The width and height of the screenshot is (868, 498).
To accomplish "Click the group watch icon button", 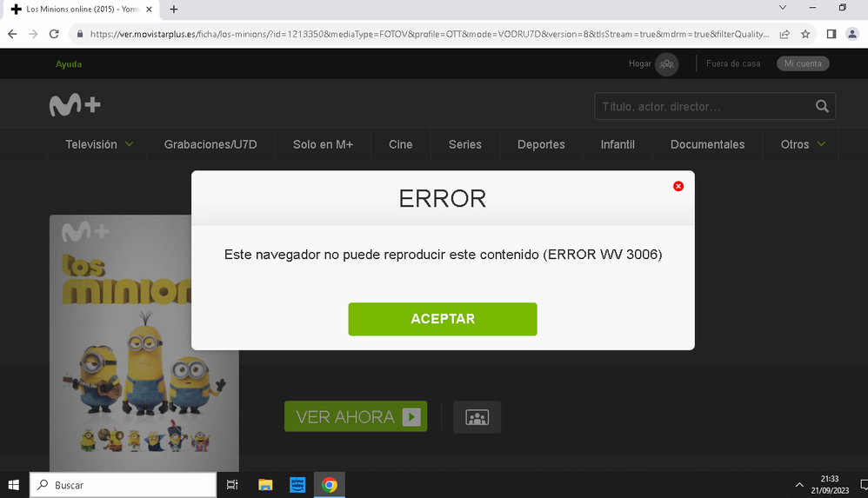I will coord(477,417).
